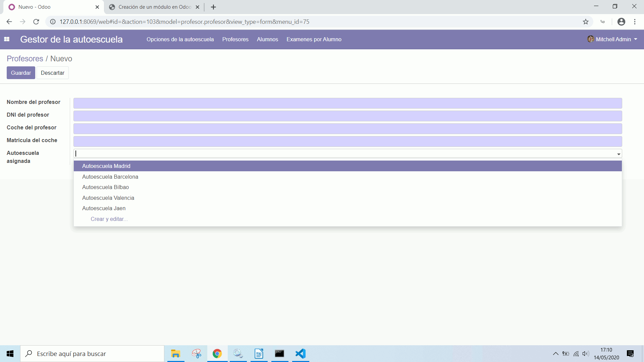Open the notifications Action Center

(630, 354)
